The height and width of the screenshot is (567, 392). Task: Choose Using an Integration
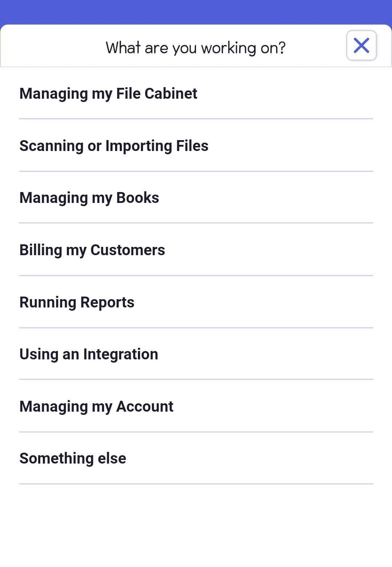tap(196, 354)
